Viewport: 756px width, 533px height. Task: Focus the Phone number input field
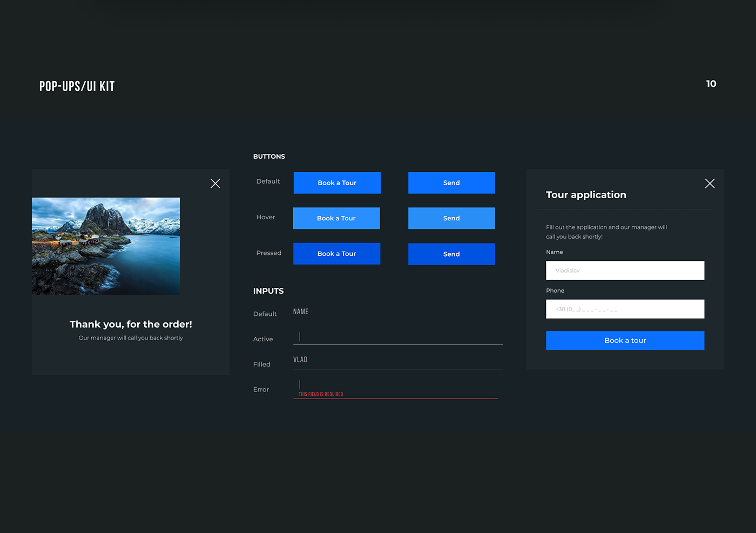[625, 309]
